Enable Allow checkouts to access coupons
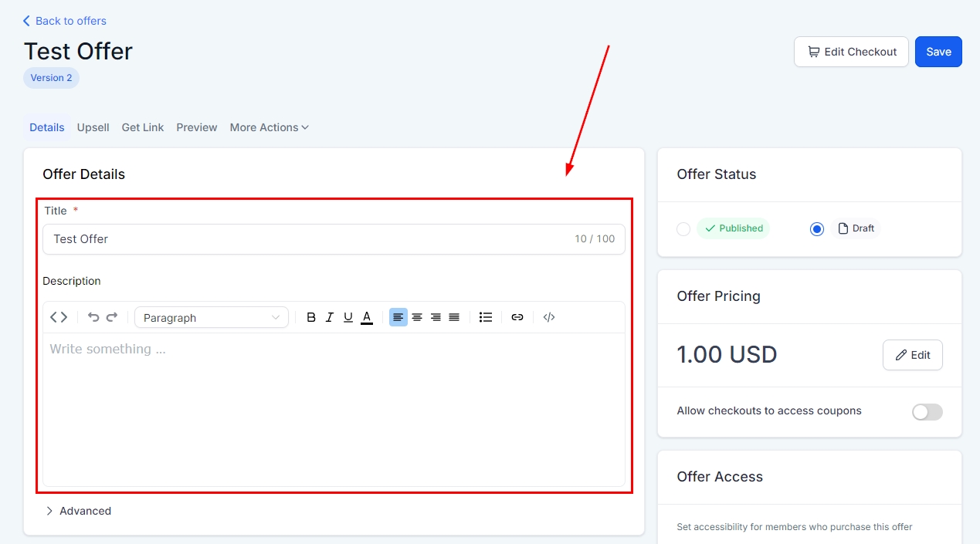 point(927,412)
